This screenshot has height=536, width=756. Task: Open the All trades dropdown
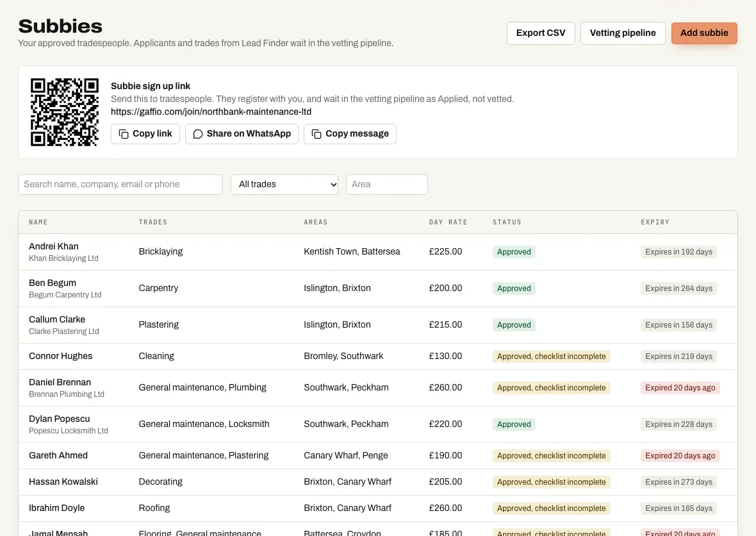click(284, 184)
